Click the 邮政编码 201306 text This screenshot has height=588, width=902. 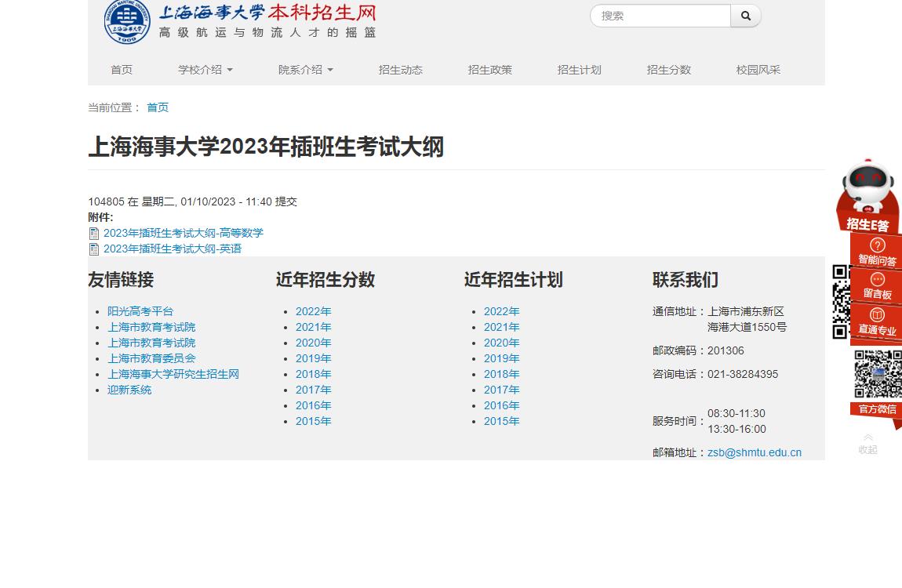tap(698, 350)
